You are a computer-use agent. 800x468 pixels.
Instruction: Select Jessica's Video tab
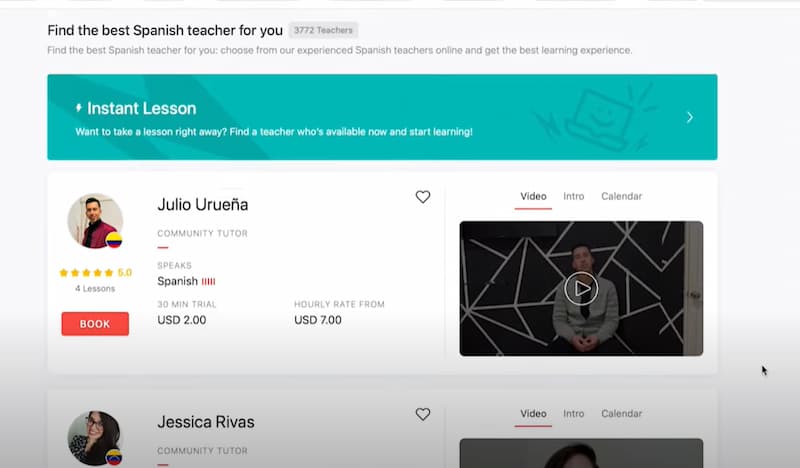[x=533, y=414]
